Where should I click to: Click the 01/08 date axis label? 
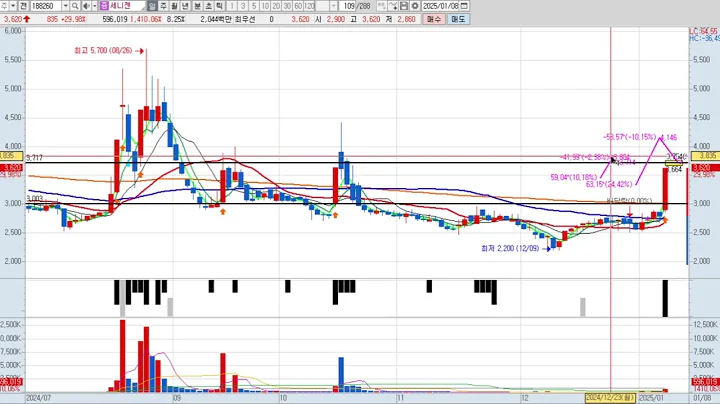(702, 398)
